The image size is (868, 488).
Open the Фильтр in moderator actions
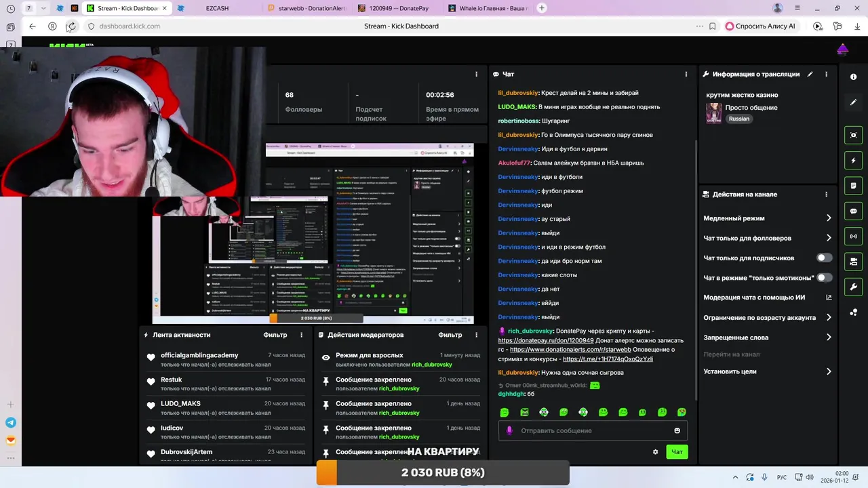pos(450,335)
